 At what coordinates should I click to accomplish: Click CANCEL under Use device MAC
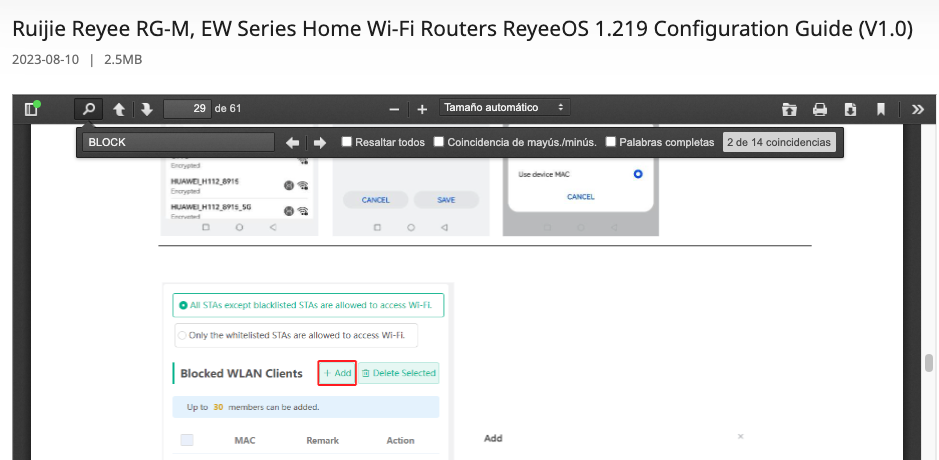pyautogui.click(x=580, y=196)
